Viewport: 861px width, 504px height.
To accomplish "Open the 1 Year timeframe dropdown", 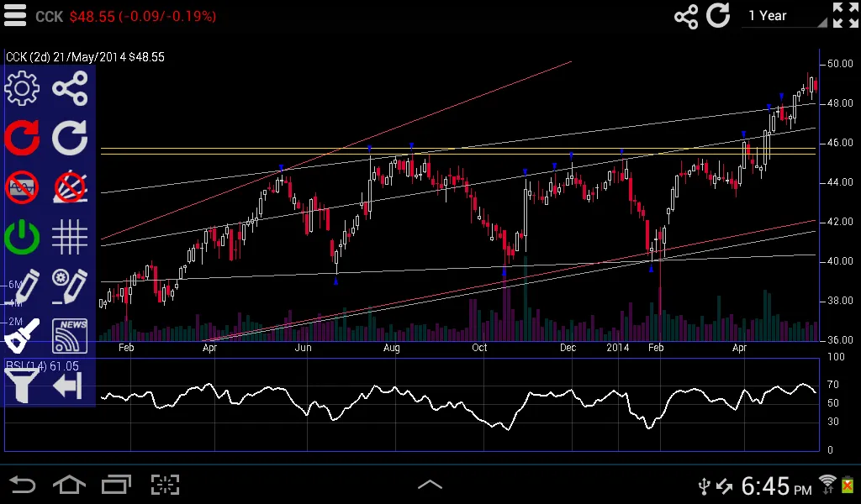I will click(785, 15).
